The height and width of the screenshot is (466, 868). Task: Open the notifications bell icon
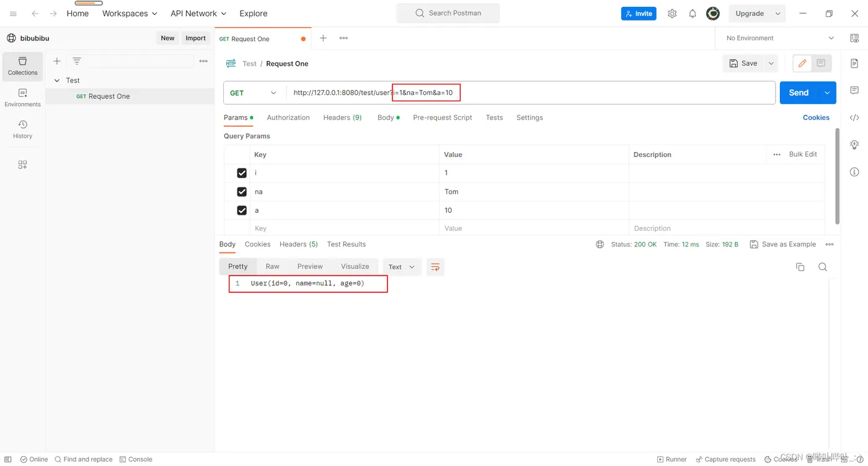point(693,13)
